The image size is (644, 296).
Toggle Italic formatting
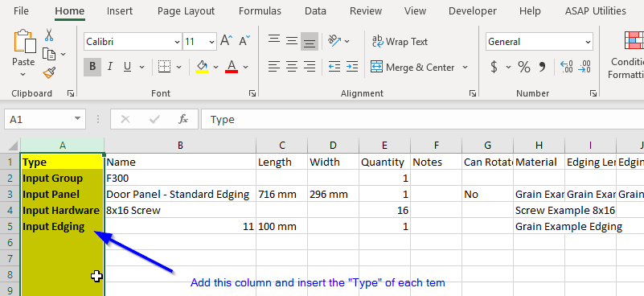coord(109,67)
